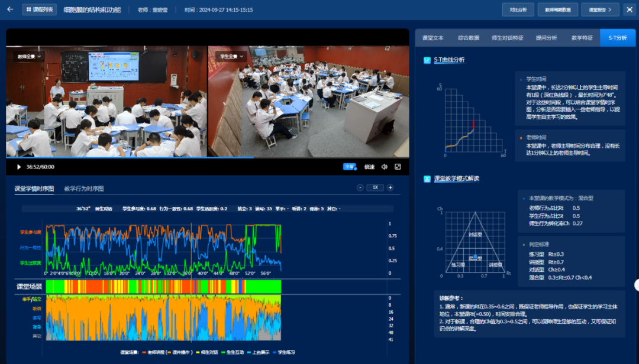Click the 对比分析 button

click(518, 9)
